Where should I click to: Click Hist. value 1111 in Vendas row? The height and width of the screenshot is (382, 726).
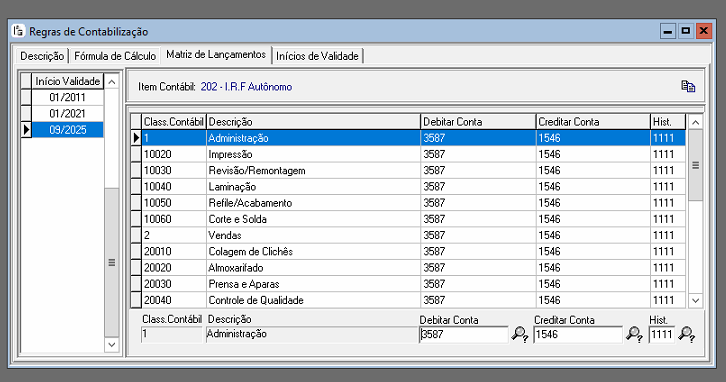[668, 235]
